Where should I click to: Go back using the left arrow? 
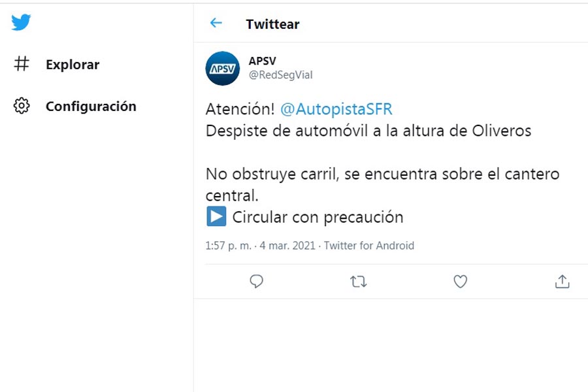[x=216, y=24]
